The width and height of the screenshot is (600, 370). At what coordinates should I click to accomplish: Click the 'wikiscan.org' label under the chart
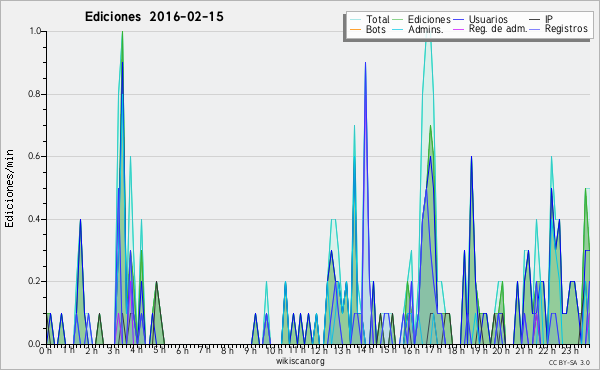click(x=300, y=361)
